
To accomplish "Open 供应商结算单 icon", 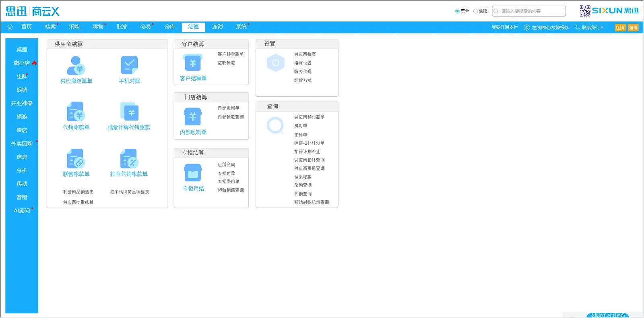I will [x=76, y=65].
